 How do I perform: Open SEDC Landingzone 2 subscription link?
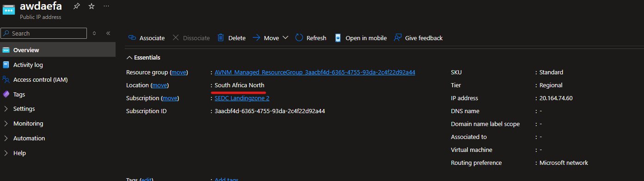(242, 98)
